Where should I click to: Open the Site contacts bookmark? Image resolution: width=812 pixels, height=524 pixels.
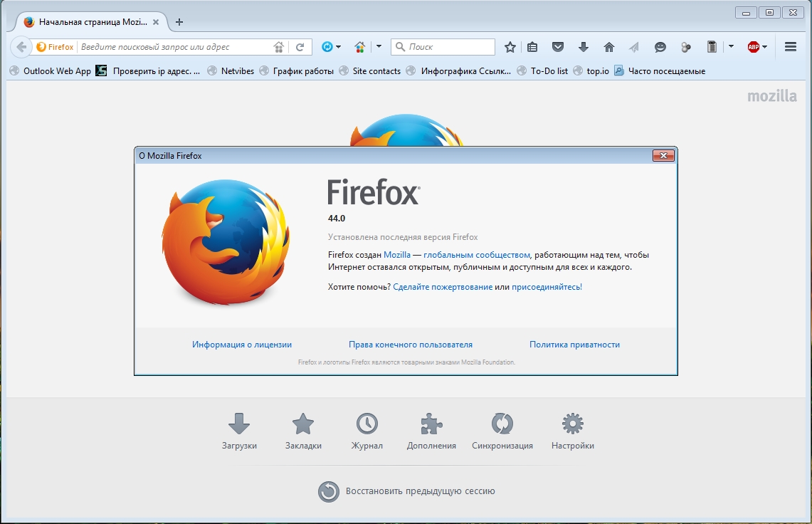(370, 71)
